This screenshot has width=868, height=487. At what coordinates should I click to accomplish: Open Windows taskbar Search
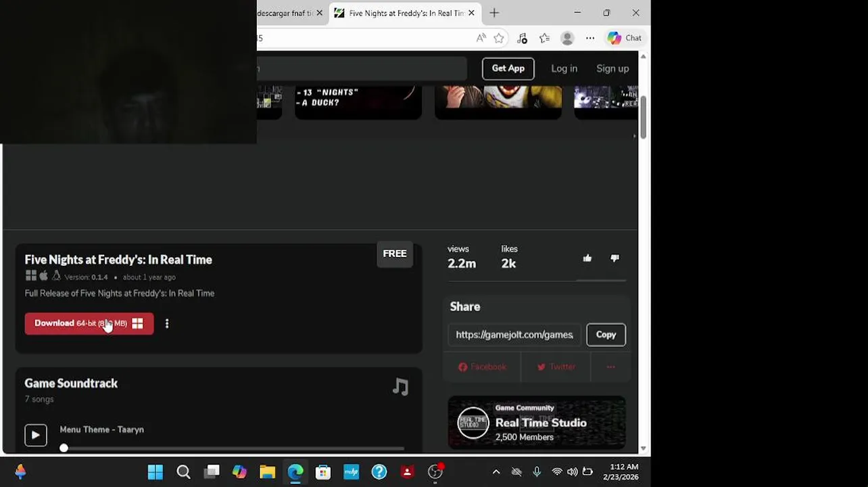tap(183, 471)
